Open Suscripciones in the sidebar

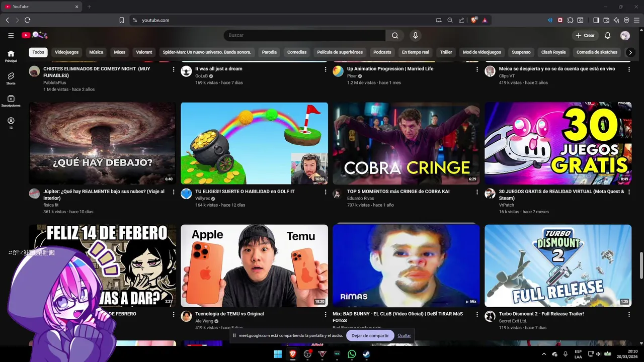(11, 101)
